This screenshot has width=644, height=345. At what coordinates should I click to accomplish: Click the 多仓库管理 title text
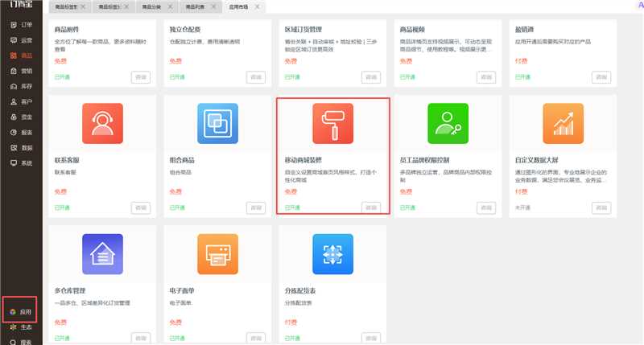pyautogui.click(x=70, y=290)
